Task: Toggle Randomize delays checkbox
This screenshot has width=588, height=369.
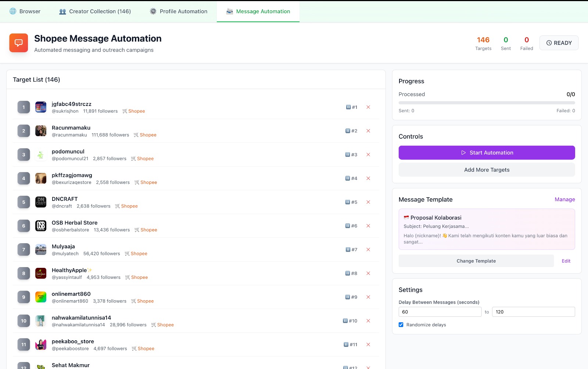Action: [x=401, y=325]
